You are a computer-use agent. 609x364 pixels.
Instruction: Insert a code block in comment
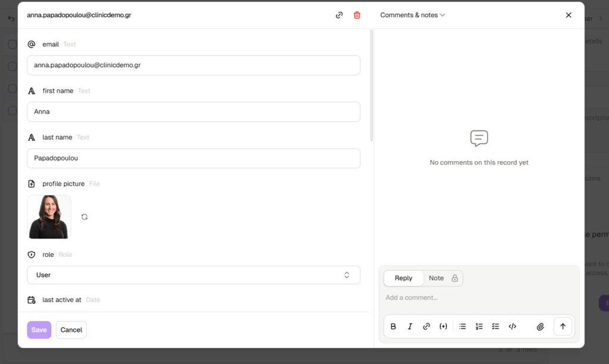(x=513, y=327)
